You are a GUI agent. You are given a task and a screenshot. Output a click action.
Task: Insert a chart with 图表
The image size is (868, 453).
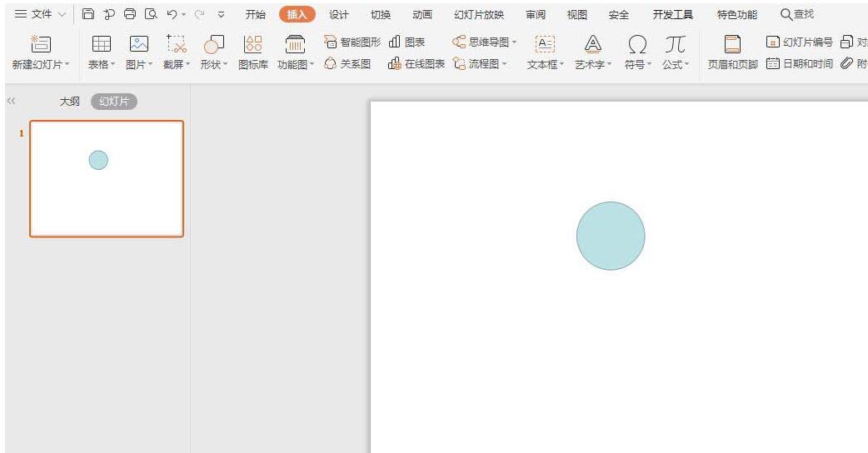[407, 42]
